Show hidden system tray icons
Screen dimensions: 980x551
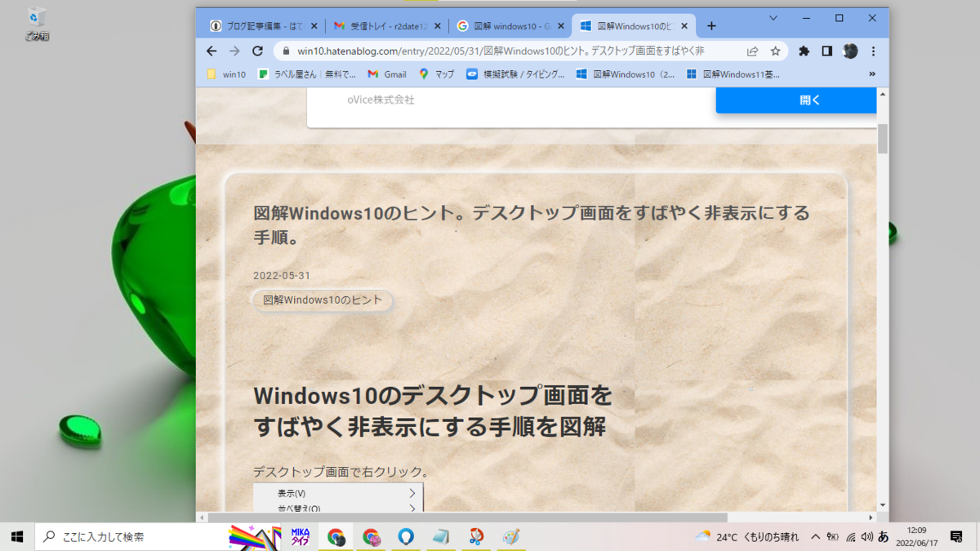click(x=815, y=536)
